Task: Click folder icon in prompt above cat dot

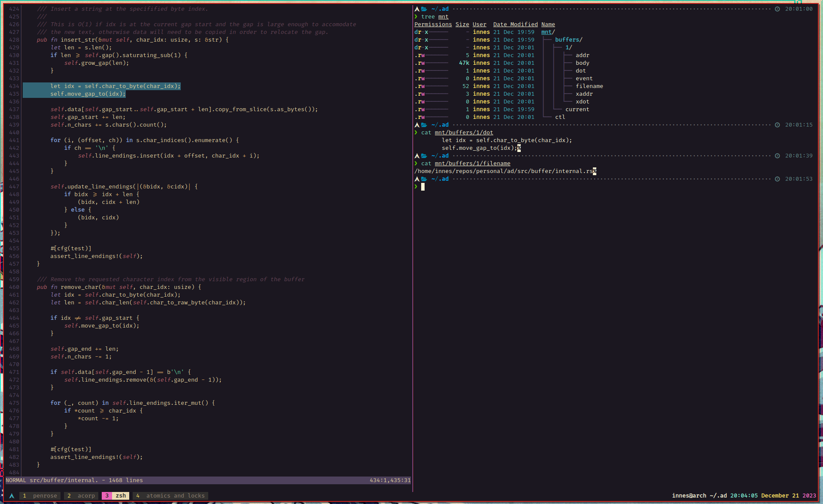Action: (x=424, y=125)
